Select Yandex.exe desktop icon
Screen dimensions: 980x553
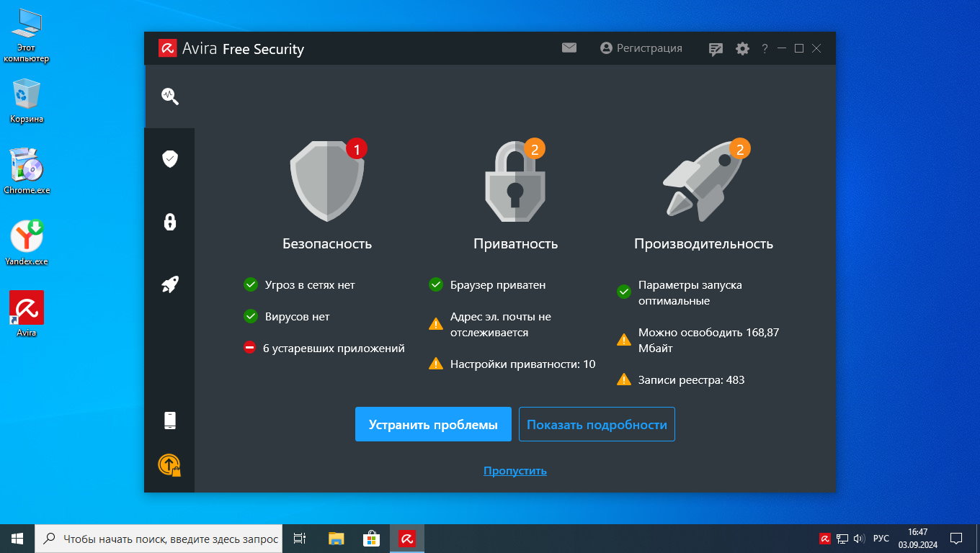click(27, 243)
